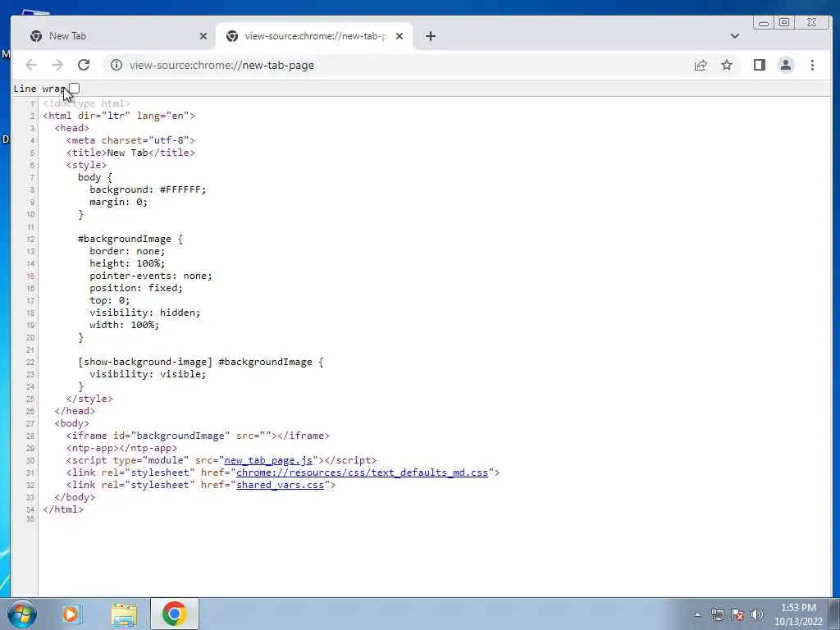
Task: Close the view-source tab
Action: [399, 36]
